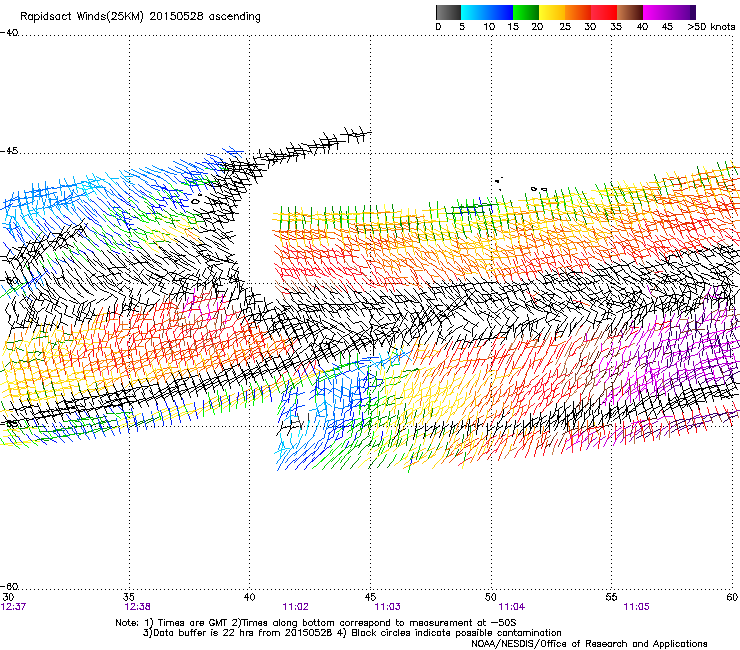Click the 35 longitude axis label

point(128,597)
